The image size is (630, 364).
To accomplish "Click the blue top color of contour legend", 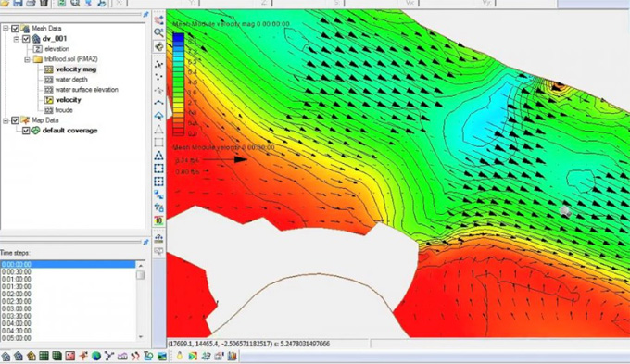I will tap(179, 38).
